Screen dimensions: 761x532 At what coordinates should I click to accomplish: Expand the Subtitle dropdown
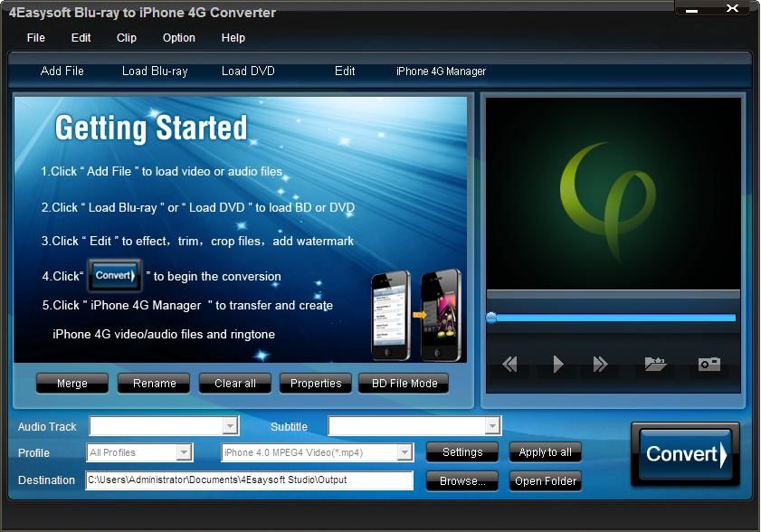click(492, 426)
